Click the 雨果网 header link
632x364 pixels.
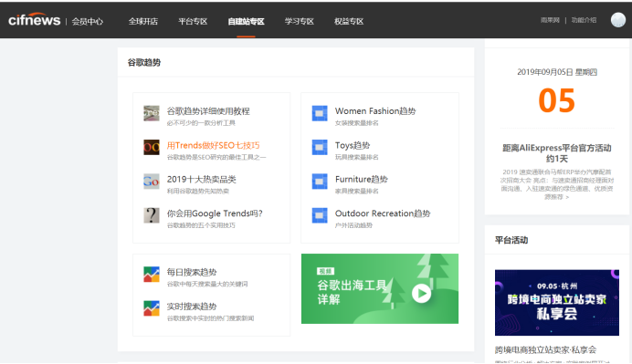coord(550,20)
